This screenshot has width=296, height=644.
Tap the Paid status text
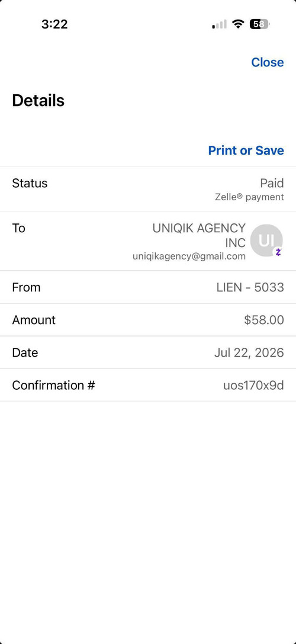click(272, 183)
